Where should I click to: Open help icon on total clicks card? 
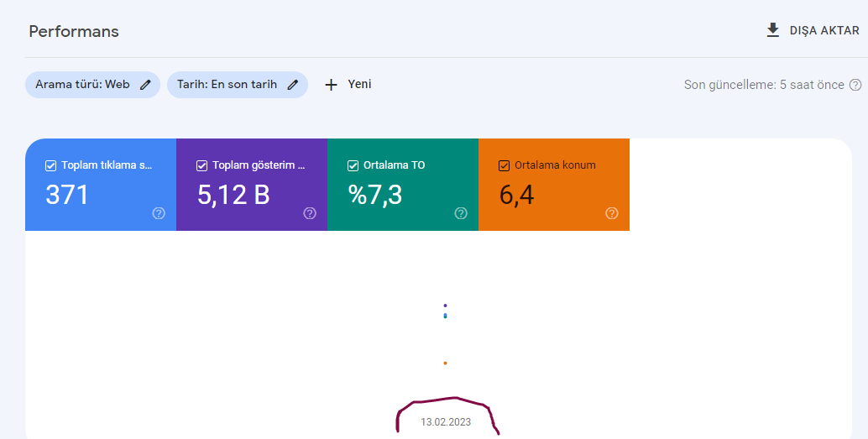pos(159,213)
